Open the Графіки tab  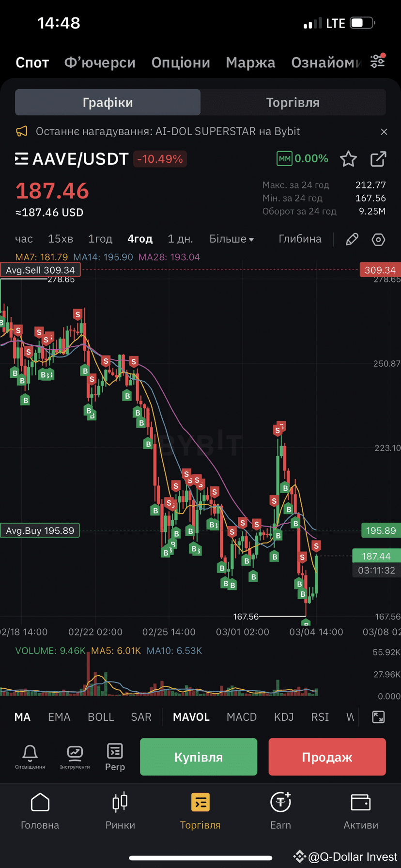(x=108, y=102)
